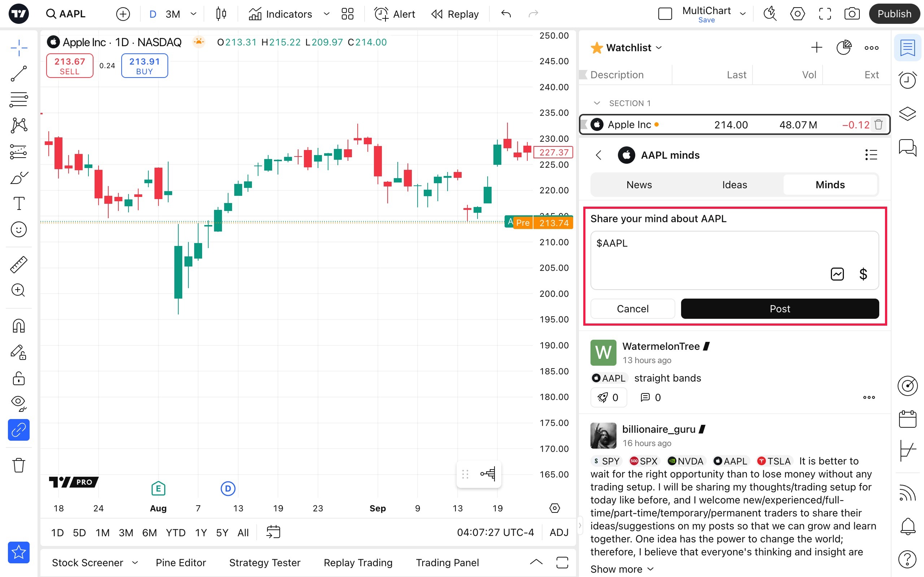Switch to the News tab
This screenshot has height=577, width=924.
639,185
